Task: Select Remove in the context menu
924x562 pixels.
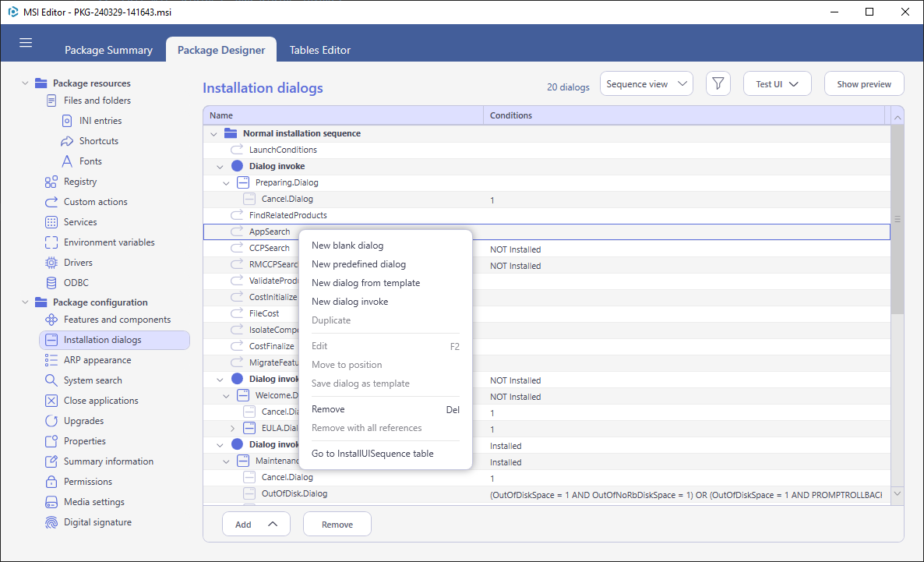Action: 386,409
